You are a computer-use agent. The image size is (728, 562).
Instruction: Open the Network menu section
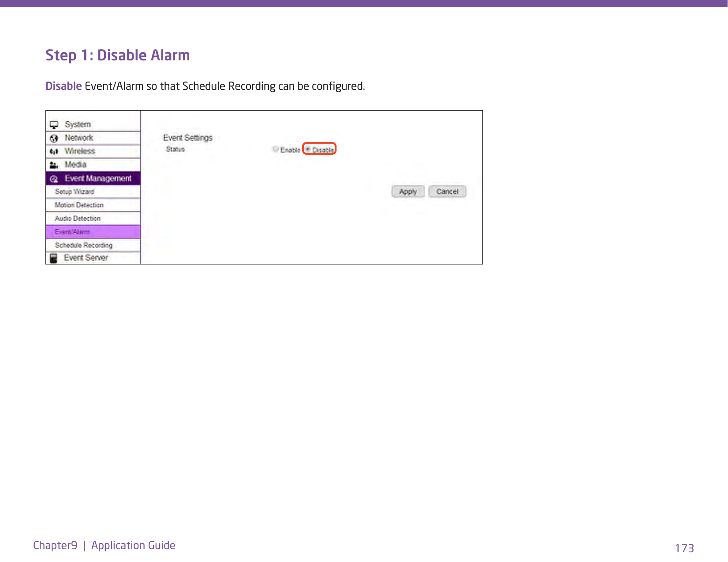93,138
